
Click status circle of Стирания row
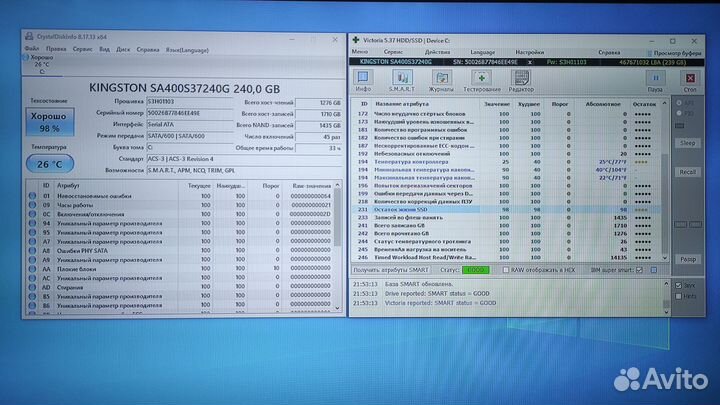pyautogui.click(x=32, y=287)
